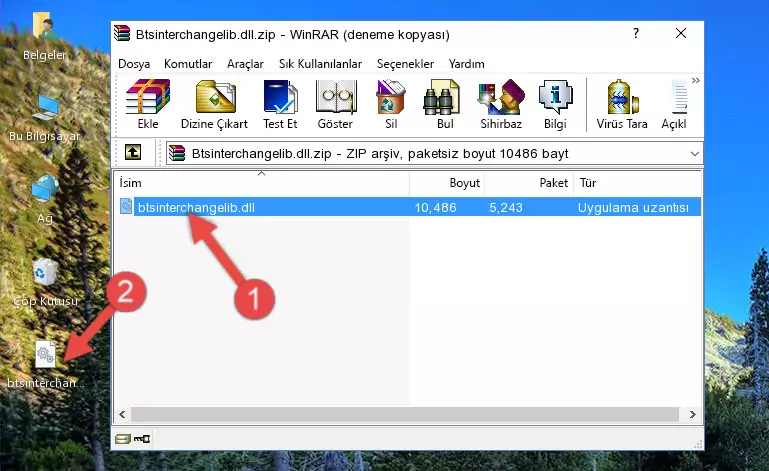Open the Bul search tool
Screen dimensions: 769x471
[445, 104]
